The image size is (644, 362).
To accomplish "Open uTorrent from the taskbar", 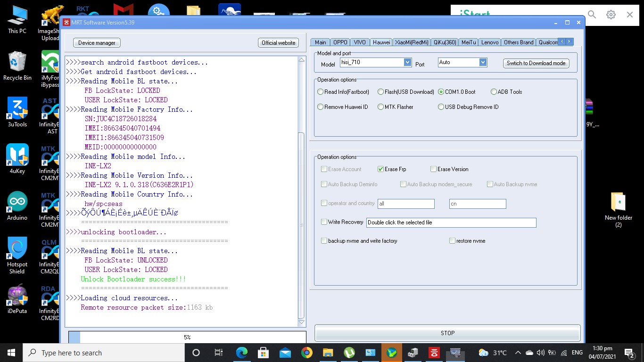I will [350, 353].
